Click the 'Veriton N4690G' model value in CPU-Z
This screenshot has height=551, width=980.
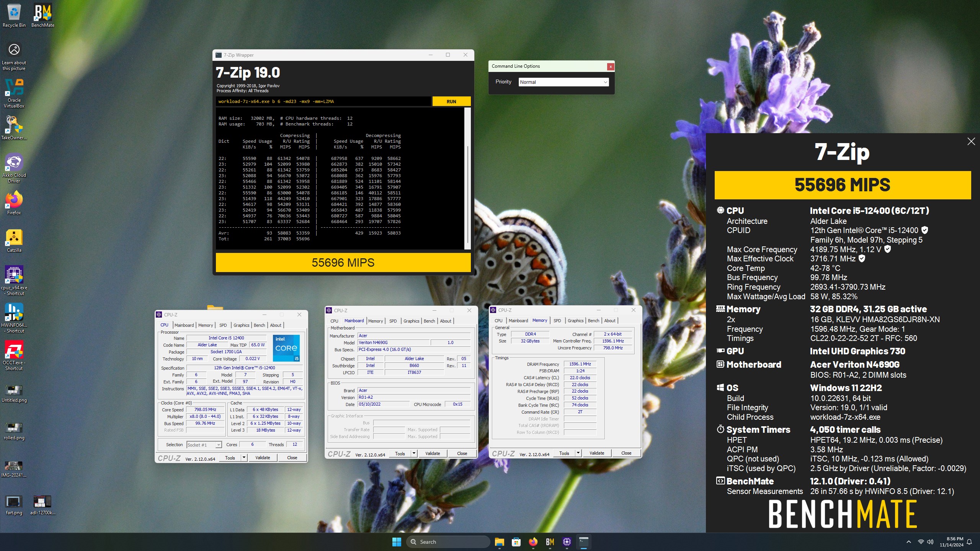point(393,342)
